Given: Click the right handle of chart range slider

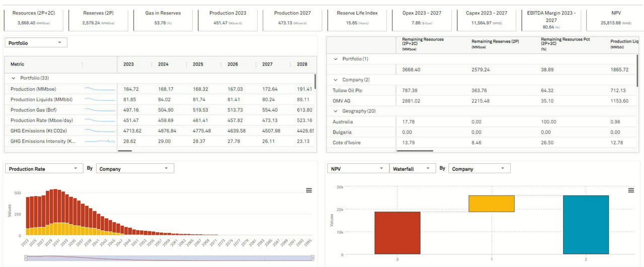Looking at the screenshot, I should coord(312,258).
